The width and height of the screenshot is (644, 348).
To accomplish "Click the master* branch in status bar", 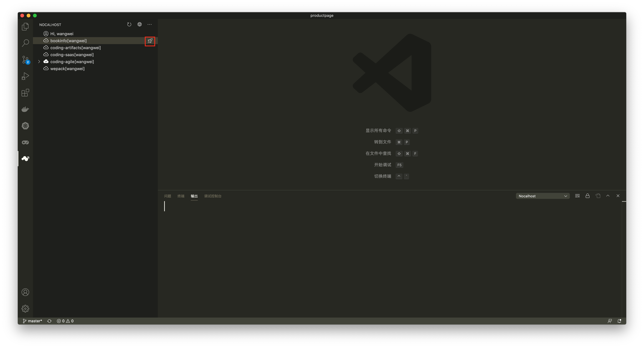I will (32, 321).
